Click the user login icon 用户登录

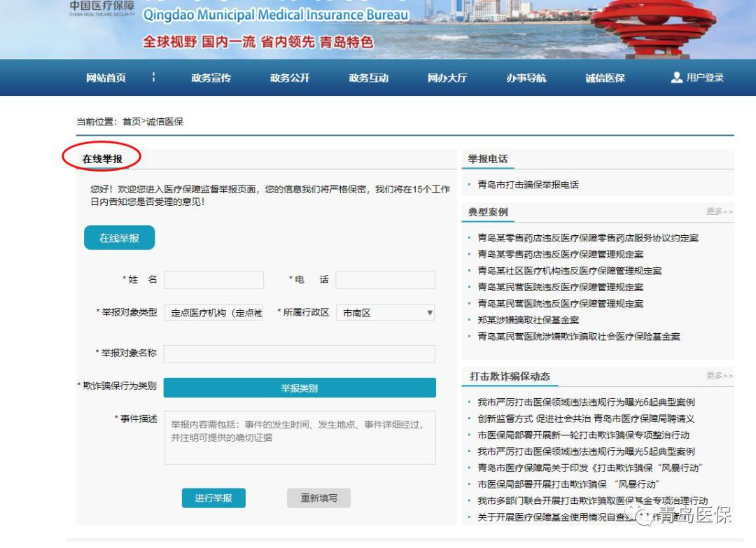point(676,78)
